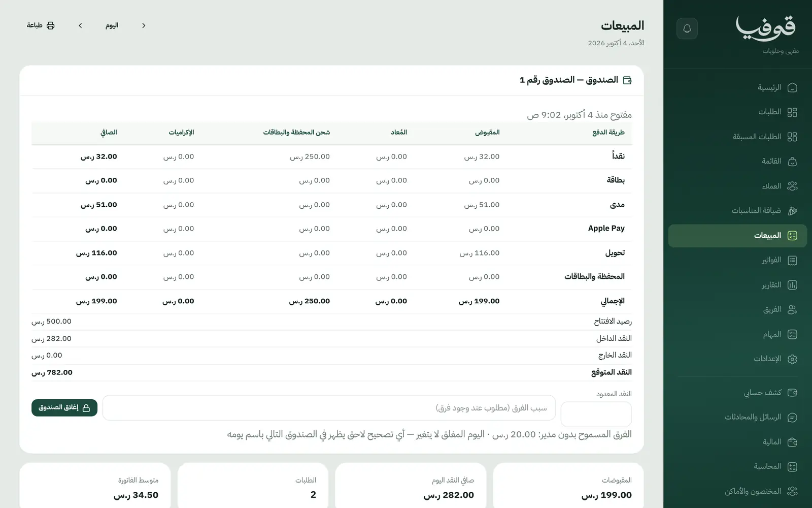Click the chart icon beside التقارير
This screenshot has height=508, width=812.
click(x=792, y=285)
